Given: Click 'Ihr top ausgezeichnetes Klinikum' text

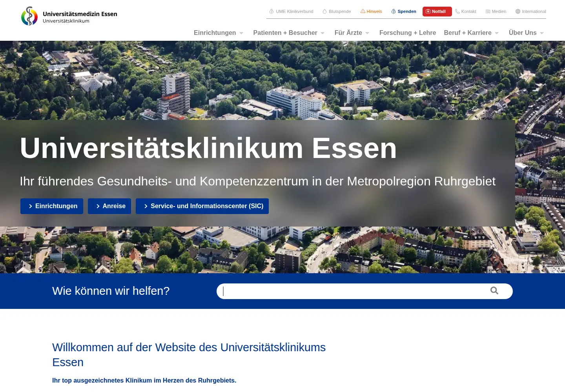Looking at the screenshot, I should point(144,380).
